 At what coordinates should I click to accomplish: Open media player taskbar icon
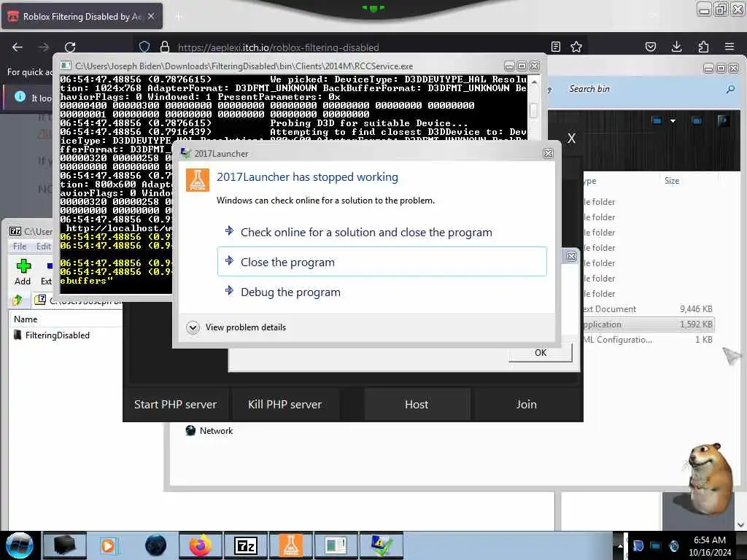point(108,545)
